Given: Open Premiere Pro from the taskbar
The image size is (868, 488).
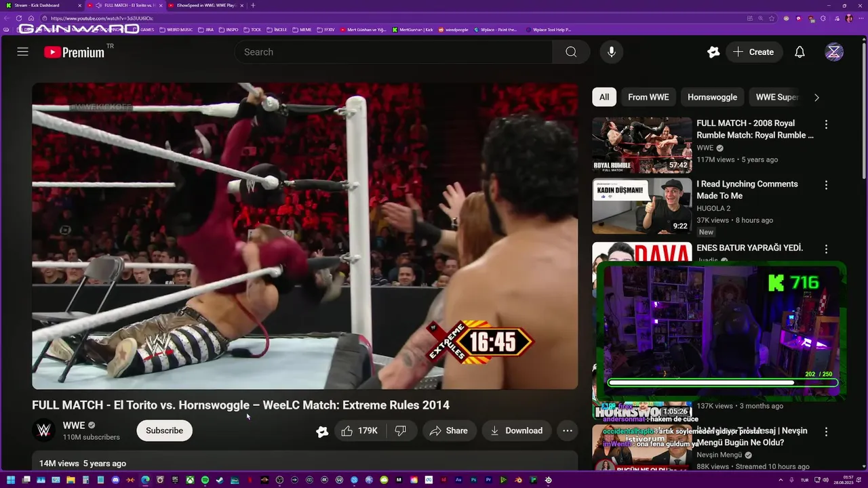Looking at the screenshot, I should point(489,480).
